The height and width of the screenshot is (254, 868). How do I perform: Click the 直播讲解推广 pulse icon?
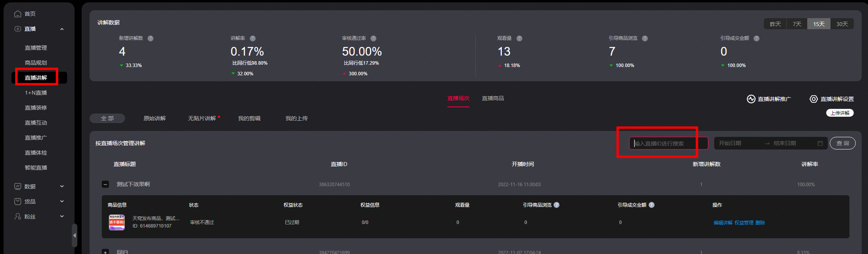[x=751, y=99]
